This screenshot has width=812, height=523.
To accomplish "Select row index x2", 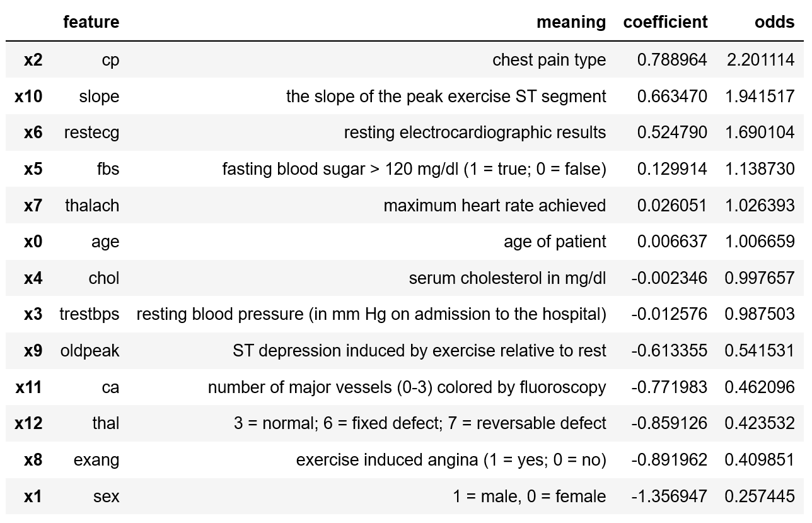I will coord(33,60).
